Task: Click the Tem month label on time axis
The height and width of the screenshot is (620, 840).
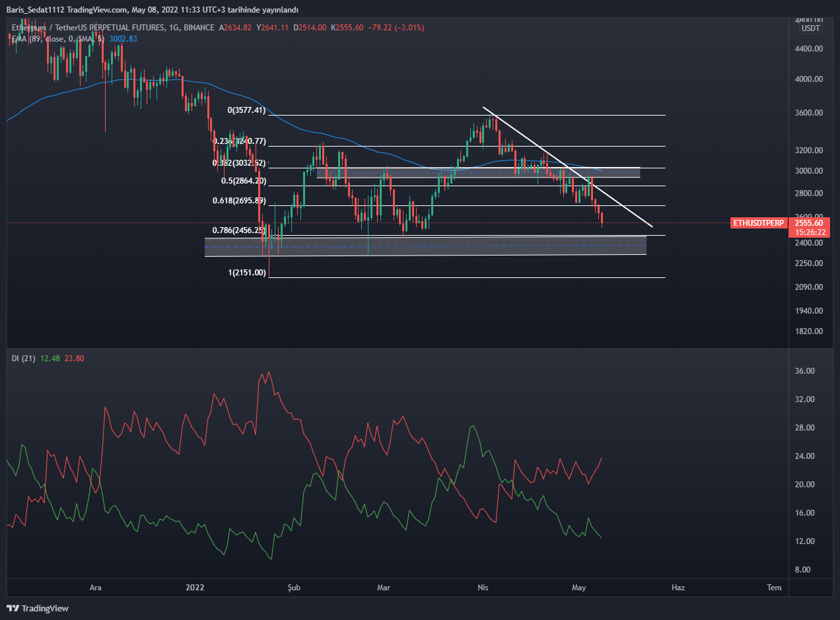Action: coord(774,588)
